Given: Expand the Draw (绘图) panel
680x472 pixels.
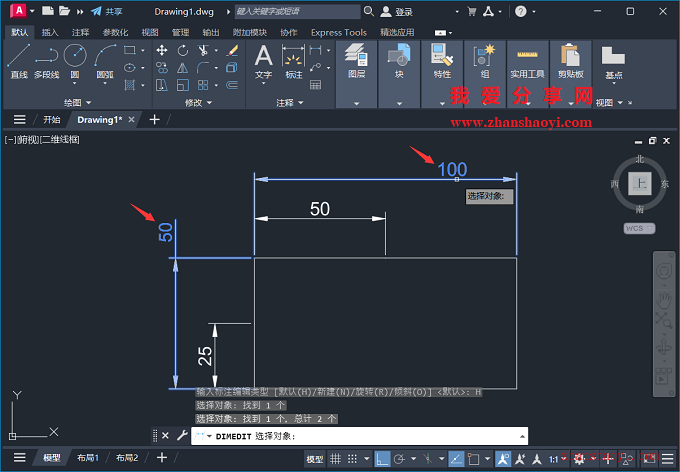Looking at the screenshot, I should tap(78, 103).
